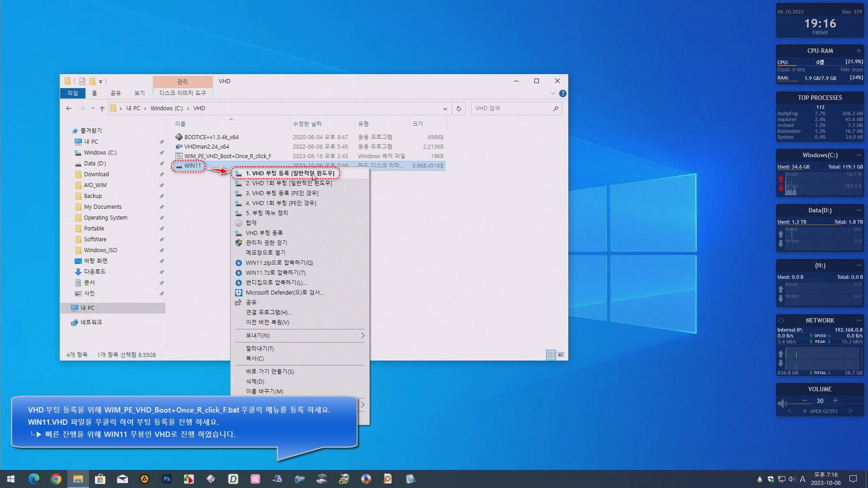Open Photoshop from the taskbar

[x=167, y=479]
